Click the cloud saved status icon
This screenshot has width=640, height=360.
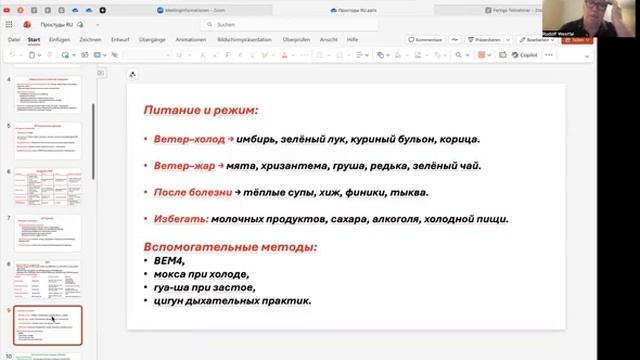click(80, 24)
